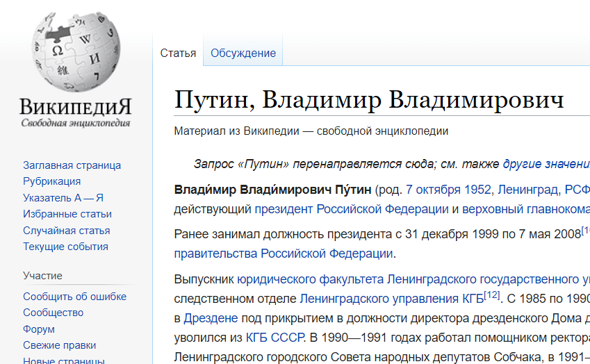Screen dimensions: 590x364
Task: Open the Рубрикация link
Action: (x=52, y=181)
